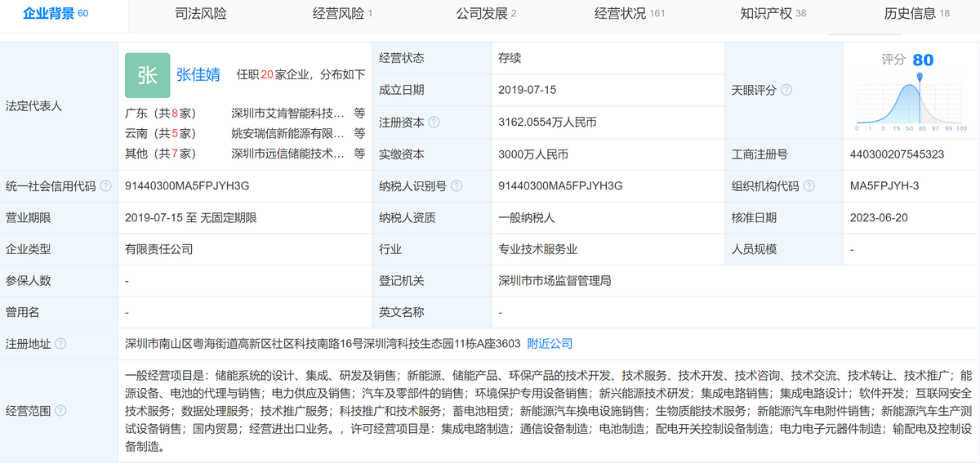
Task: Click the 天眼评分 score distribution chart
Action: (911, 103)
